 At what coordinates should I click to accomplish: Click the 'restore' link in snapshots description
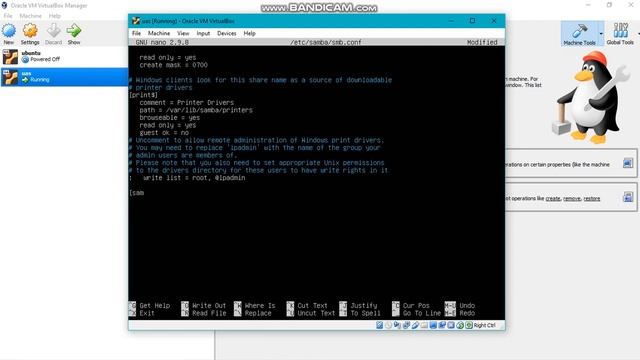pyautogui.click(x=592, y=198)
